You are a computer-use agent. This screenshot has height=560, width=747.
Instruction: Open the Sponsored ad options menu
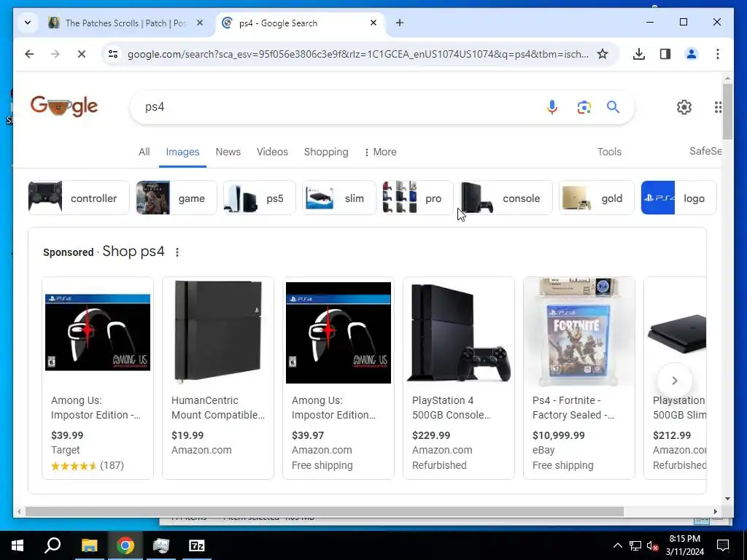177,252
